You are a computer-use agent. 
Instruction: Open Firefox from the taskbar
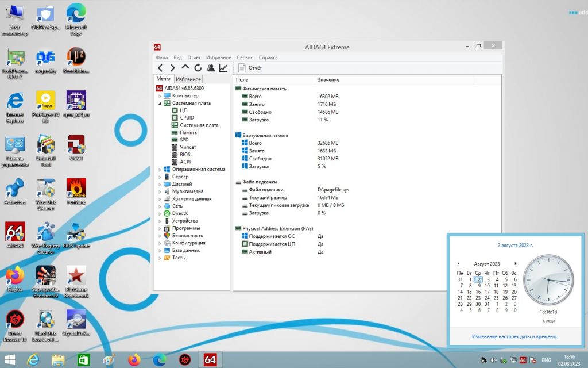coord(134,360)
